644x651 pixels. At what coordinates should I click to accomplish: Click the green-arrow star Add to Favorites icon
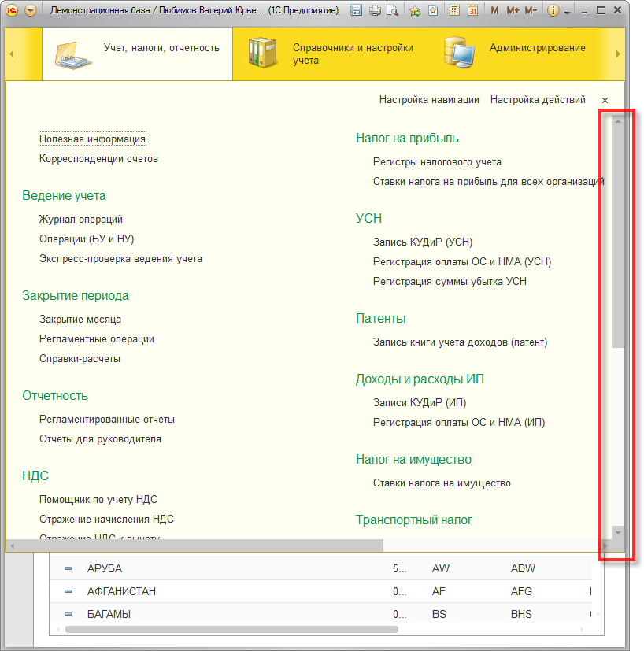tap(415, 10)
